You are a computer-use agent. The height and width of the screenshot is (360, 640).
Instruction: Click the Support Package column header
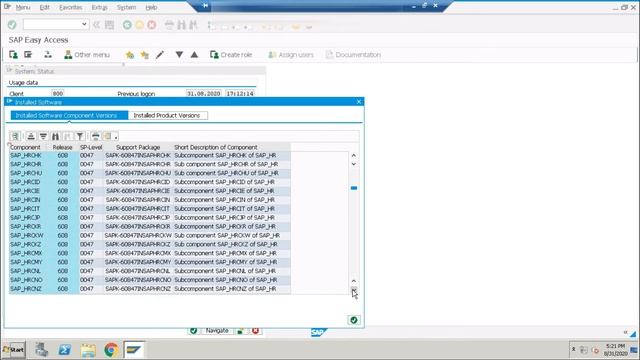point(138,147)
